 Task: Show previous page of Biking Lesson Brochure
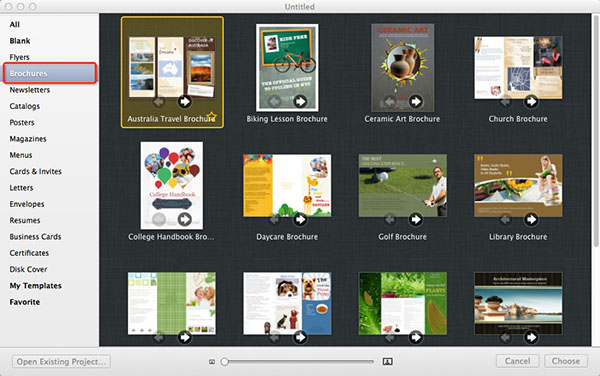point(274,102)
